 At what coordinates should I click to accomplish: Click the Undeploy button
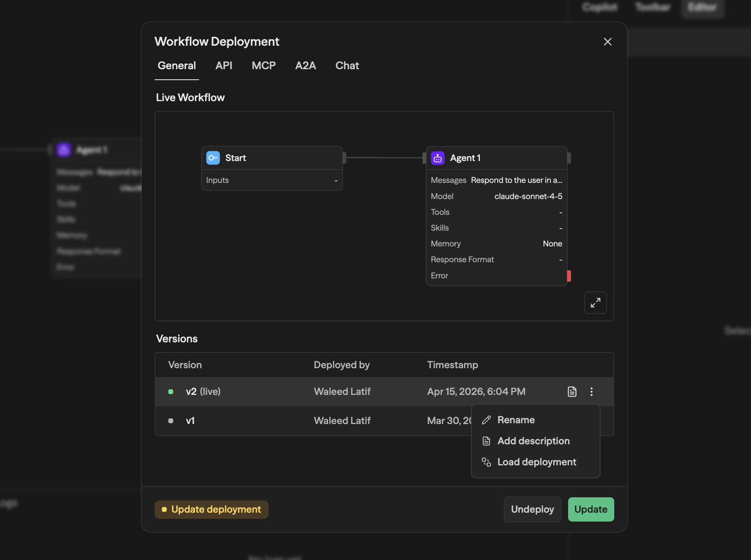[x=532, y=509]
